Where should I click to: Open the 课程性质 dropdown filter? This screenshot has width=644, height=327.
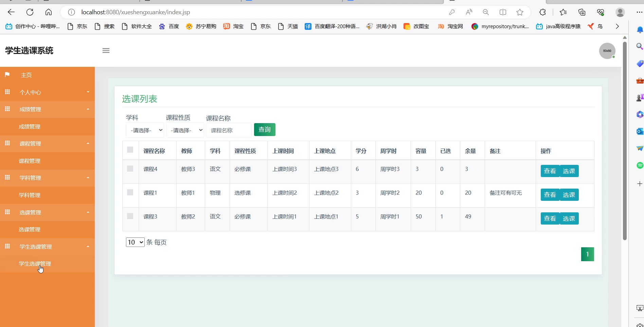(185, 130)
